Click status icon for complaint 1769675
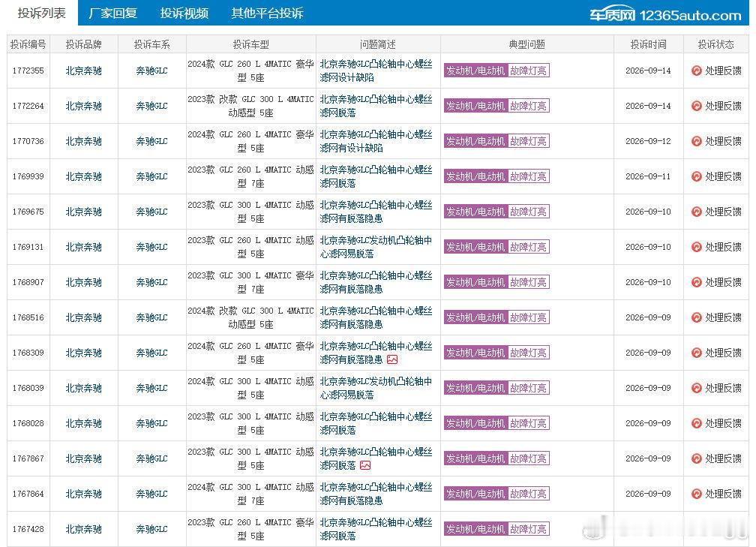The height and width of the screenshot is (547, 756). pos(696,212)
